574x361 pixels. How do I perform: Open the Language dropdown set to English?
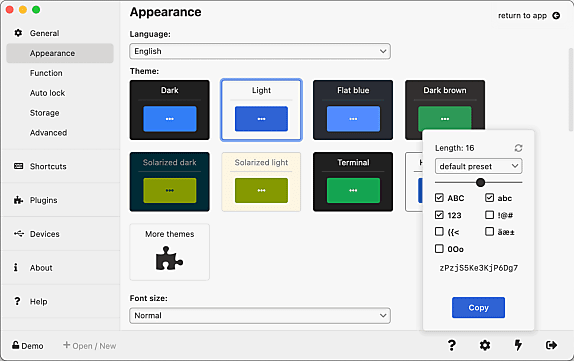click(260, 51)
